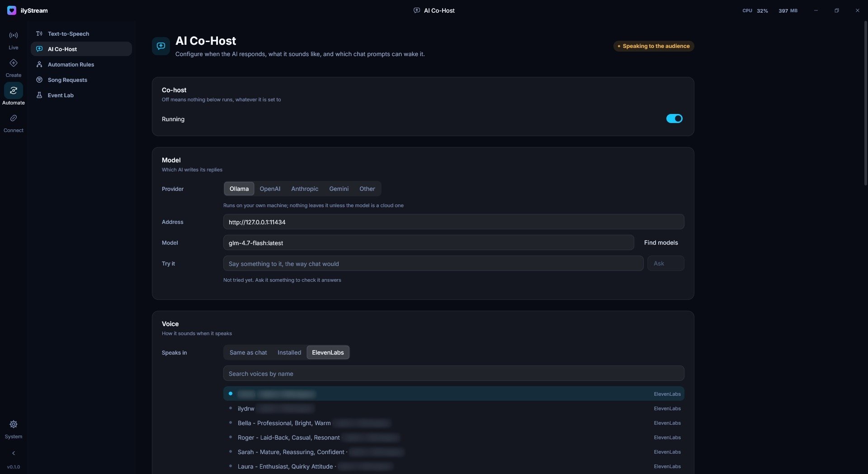Click the Address input field
This screenshot has height=474, width=868.
pyautogui.click(x=453, y=222)
